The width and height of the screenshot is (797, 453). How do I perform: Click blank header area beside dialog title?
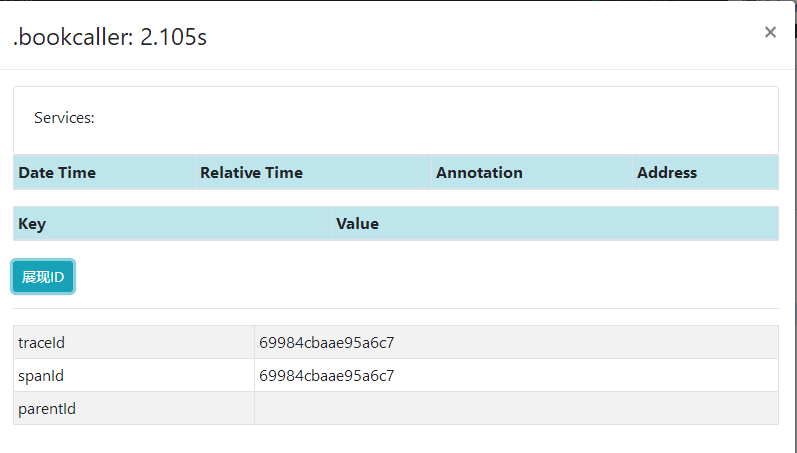pos(480,37)
